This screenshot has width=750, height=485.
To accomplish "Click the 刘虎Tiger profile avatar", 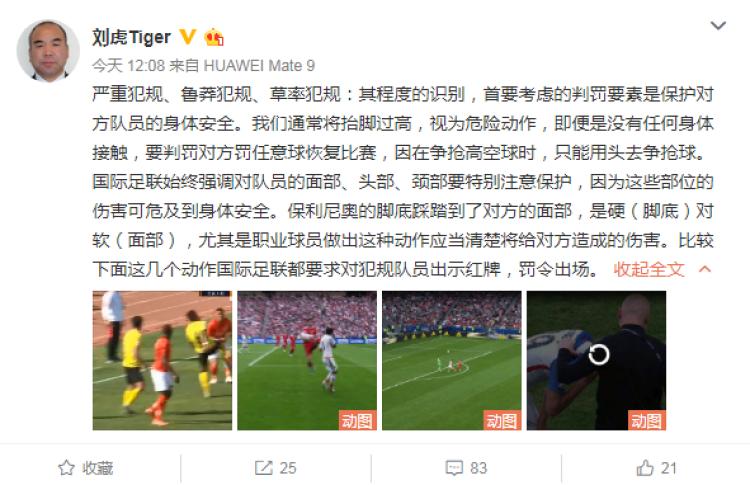I will click(48, 51).
